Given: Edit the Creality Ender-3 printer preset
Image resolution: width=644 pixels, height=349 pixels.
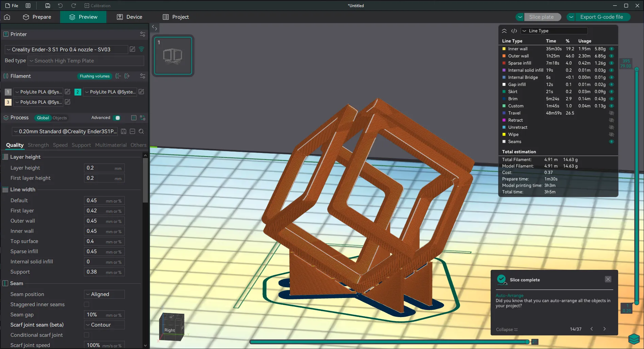Looking at the screenshot, I should tap(133, 49).
